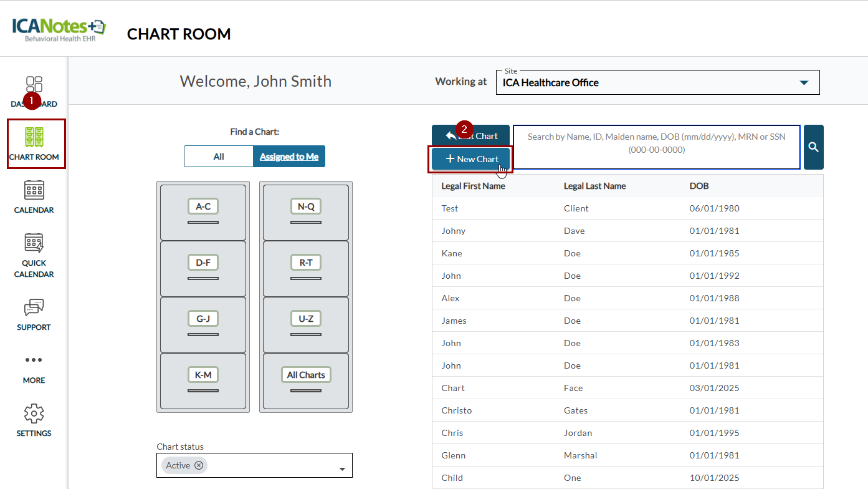Open the Calendar sidebar icon
The image size is (868, 489).
[x=34, y=190]
